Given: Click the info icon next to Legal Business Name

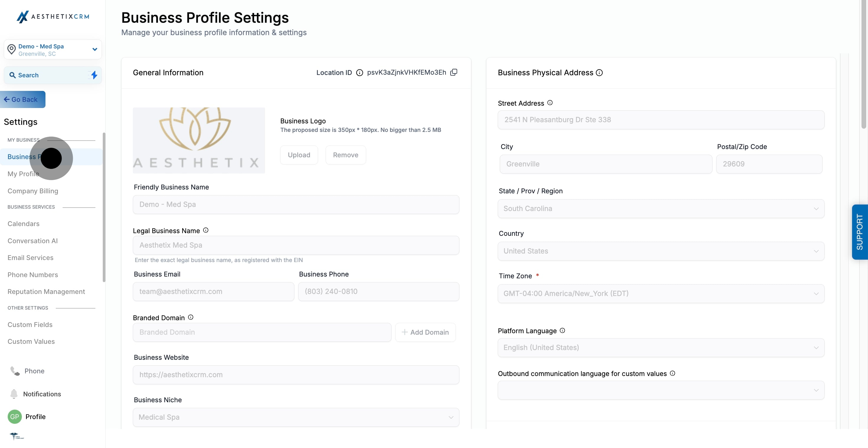Looking at the screenshot, I should 205,230.
